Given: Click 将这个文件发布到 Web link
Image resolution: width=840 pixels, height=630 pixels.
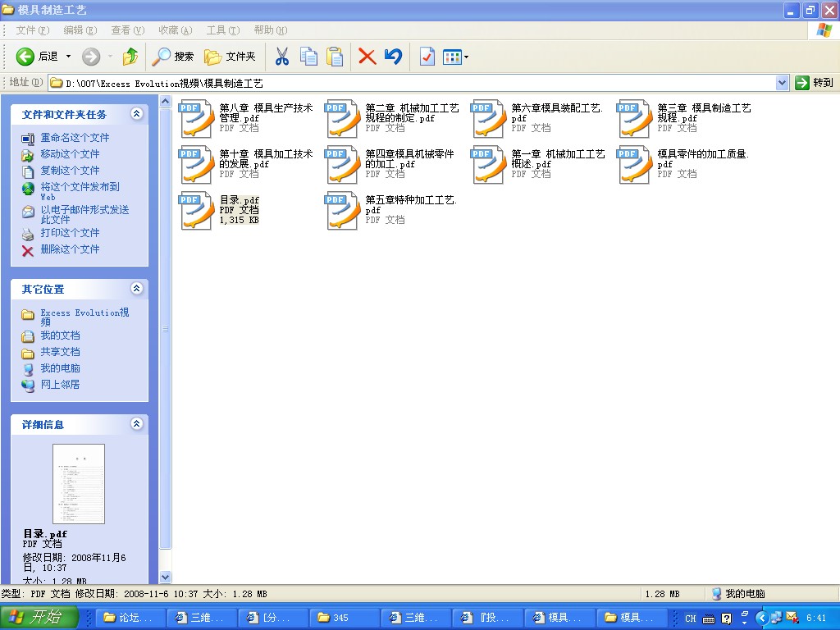Looking at the screenshot, I should pos(80,191).
